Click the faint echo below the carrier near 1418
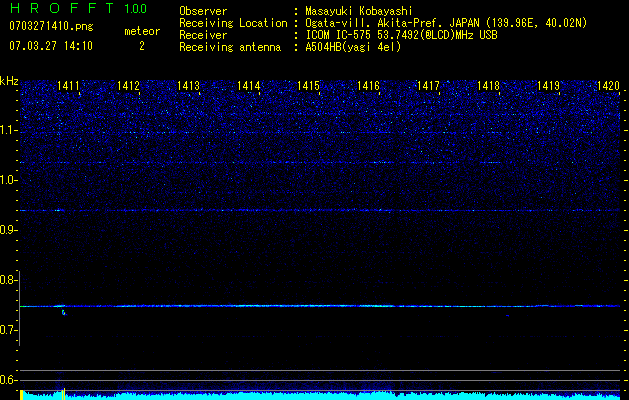 pyautogui.click(x=507, y=316)
